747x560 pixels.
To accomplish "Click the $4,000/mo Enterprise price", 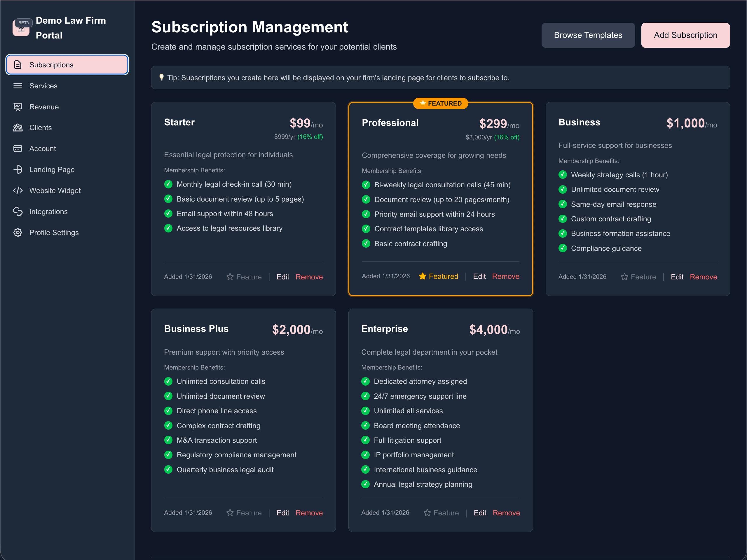I will click(494, 330).
